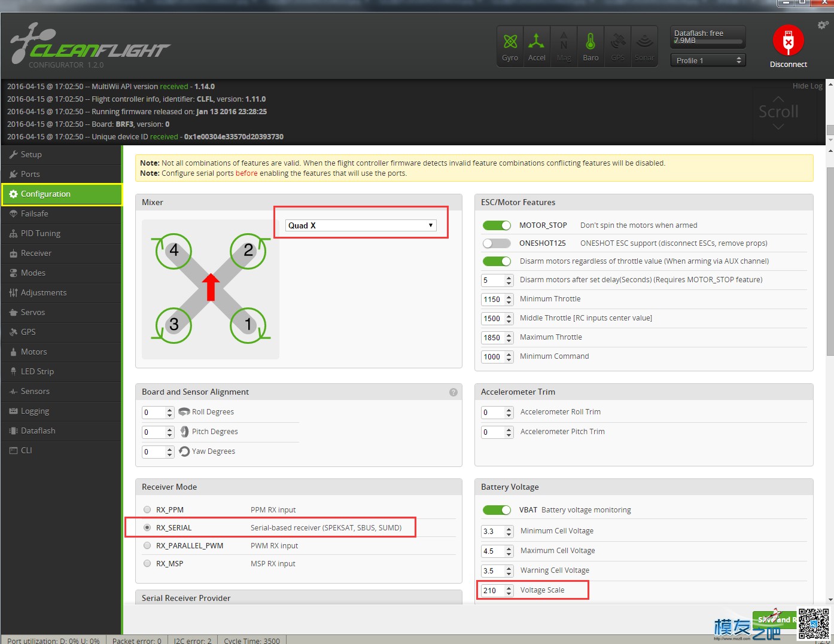Toggle VBAT battery voltage monitoring
Image resolution: width=834 pixels, height=644 pixels.
click(497, 510)
